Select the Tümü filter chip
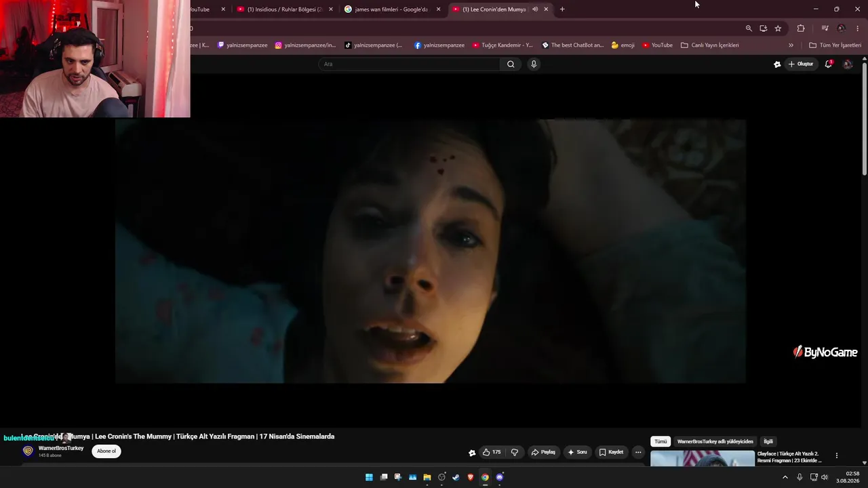Image resolution: width=868 pixels, height=488 pixels. [x=660, y=441]
